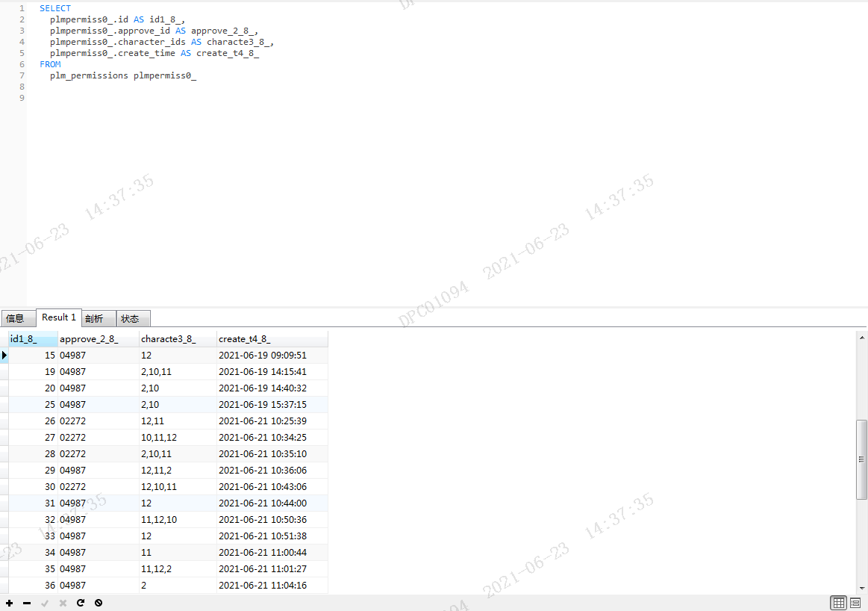Click plmpermiss0_.create_time in the query
The image size is (868, 611).
pos(113,53)
